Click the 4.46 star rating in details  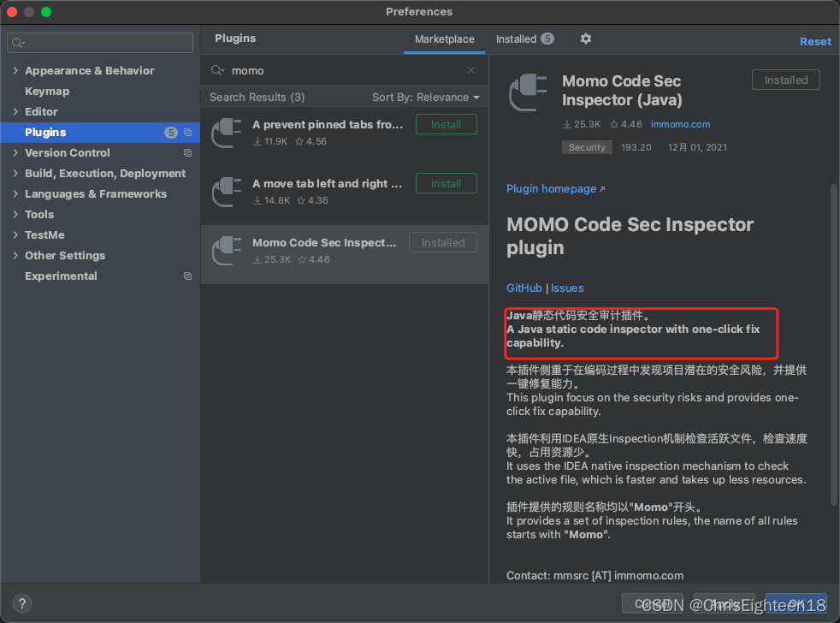(x=625, y=124)
